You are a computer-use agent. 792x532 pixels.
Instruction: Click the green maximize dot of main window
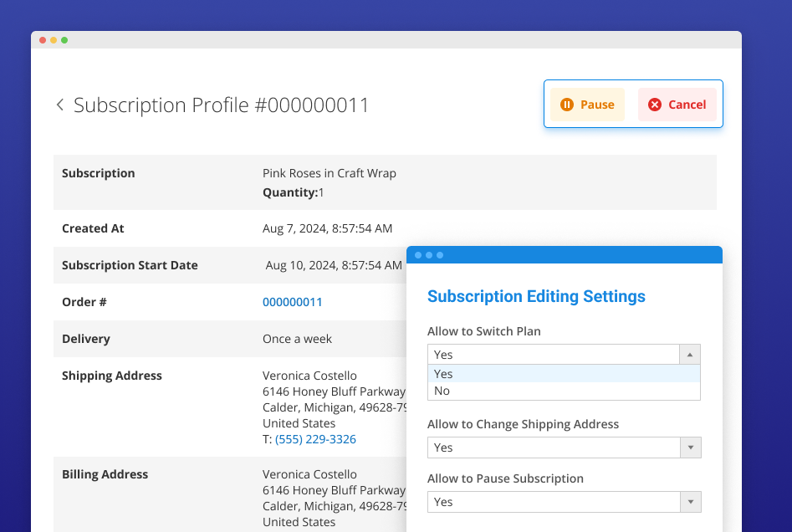[64, 40]
